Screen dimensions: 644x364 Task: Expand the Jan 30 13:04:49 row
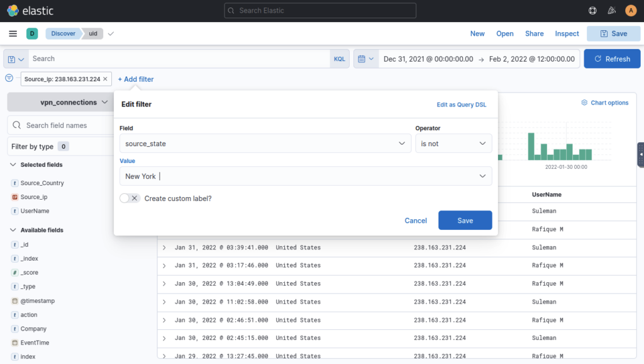coord(164,284)
